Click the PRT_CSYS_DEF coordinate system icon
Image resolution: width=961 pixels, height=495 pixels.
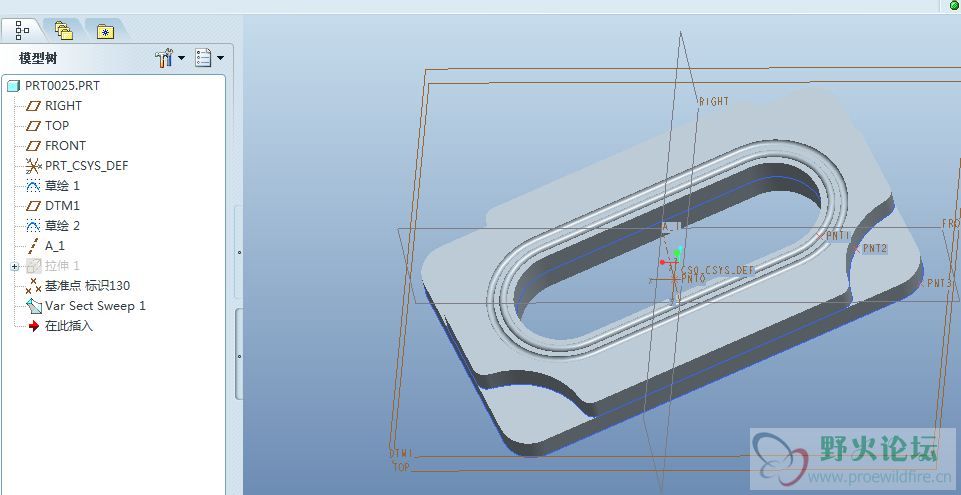click(x=33, y=166)
